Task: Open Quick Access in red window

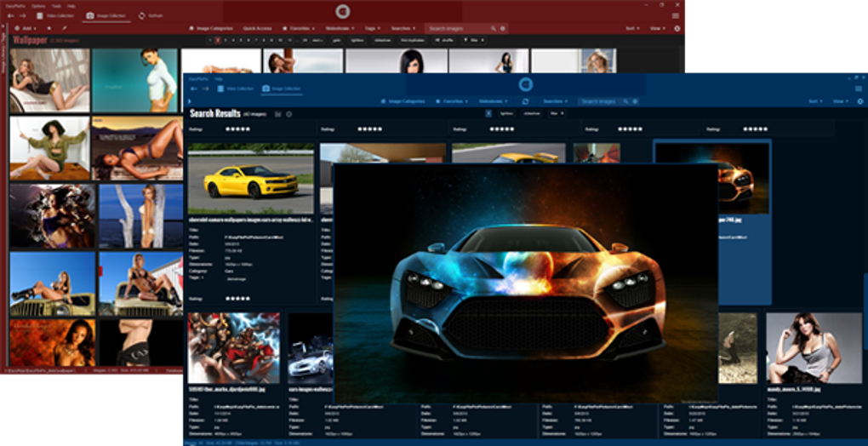Action: [x=257, y=28]
